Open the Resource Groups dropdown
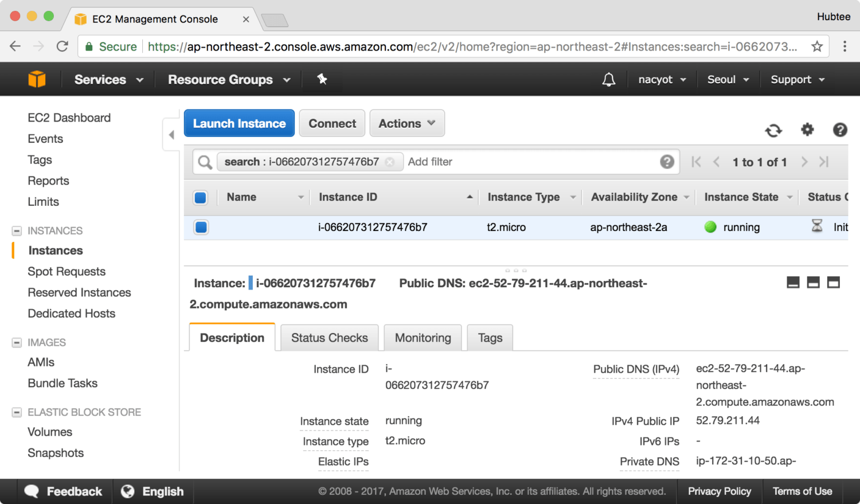860x504 pixels. pyautogui.click(x=229, y=80)
